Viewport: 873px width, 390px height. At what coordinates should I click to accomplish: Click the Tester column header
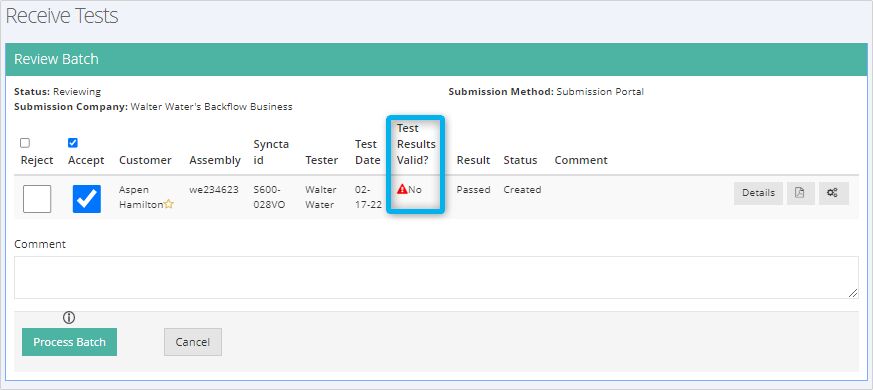tap(322, 160)
